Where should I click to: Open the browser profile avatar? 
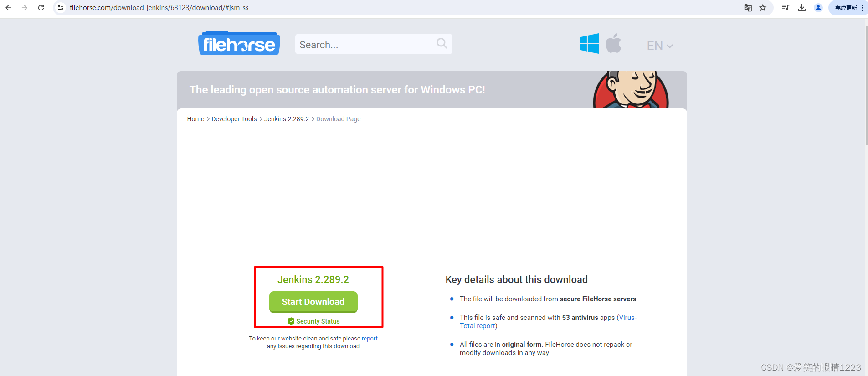click(818, 8)
